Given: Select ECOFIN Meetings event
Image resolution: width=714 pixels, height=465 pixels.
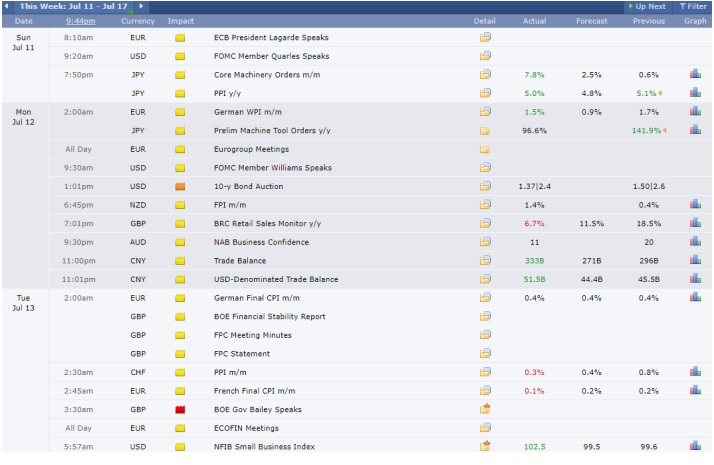Looking at the screenshot, I should pyautogui.click(x=246, y=428).
